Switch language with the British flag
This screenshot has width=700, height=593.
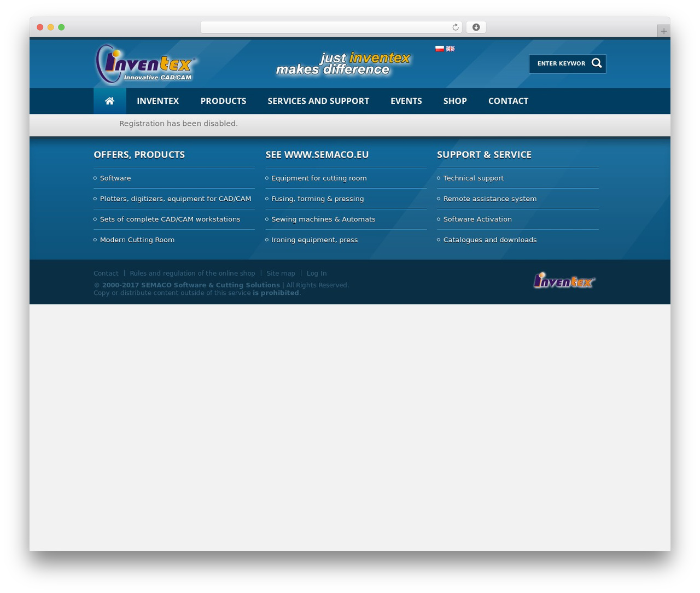point(450,49)
